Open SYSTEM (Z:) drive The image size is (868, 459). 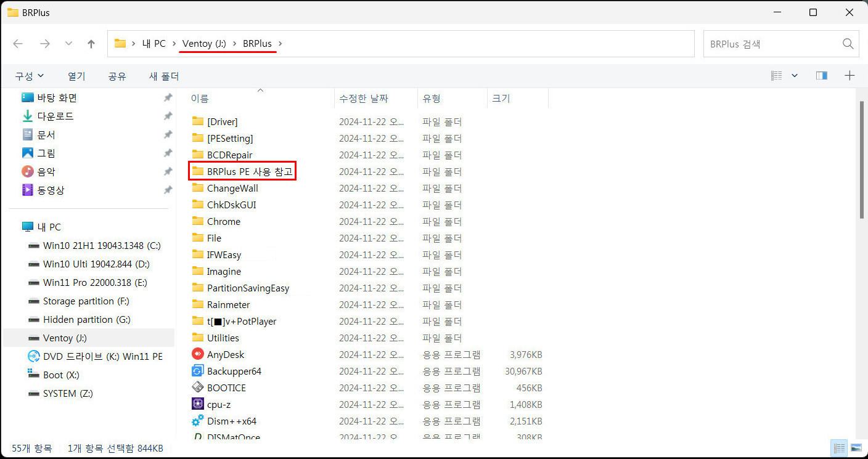60,393
